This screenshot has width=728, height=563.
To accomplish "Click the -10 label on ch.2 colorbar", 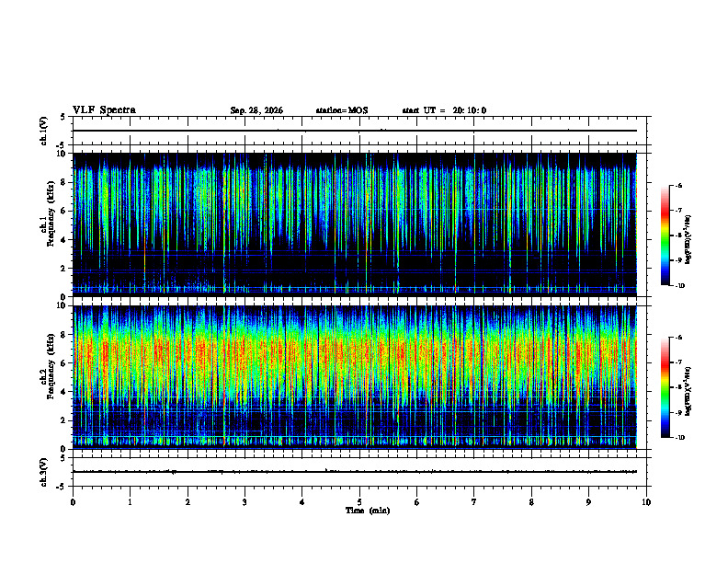I will point(679,437).
